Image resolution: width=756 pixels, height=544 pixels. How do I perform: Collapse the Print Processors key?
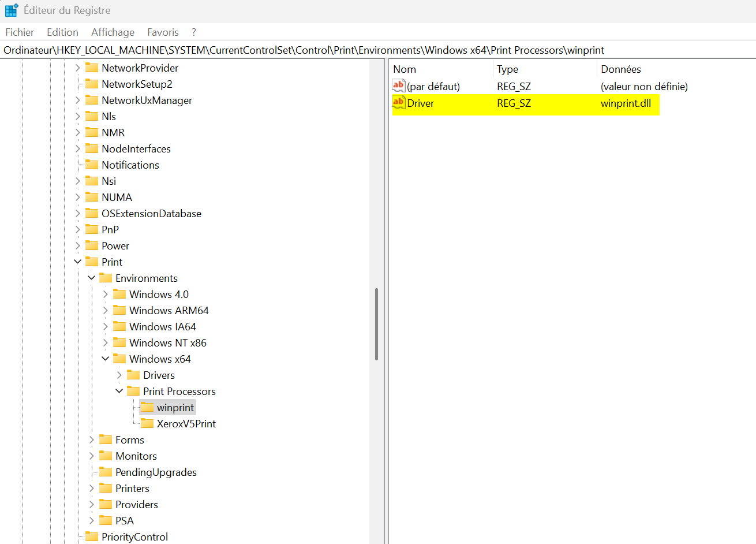click(x=119, y=392)
